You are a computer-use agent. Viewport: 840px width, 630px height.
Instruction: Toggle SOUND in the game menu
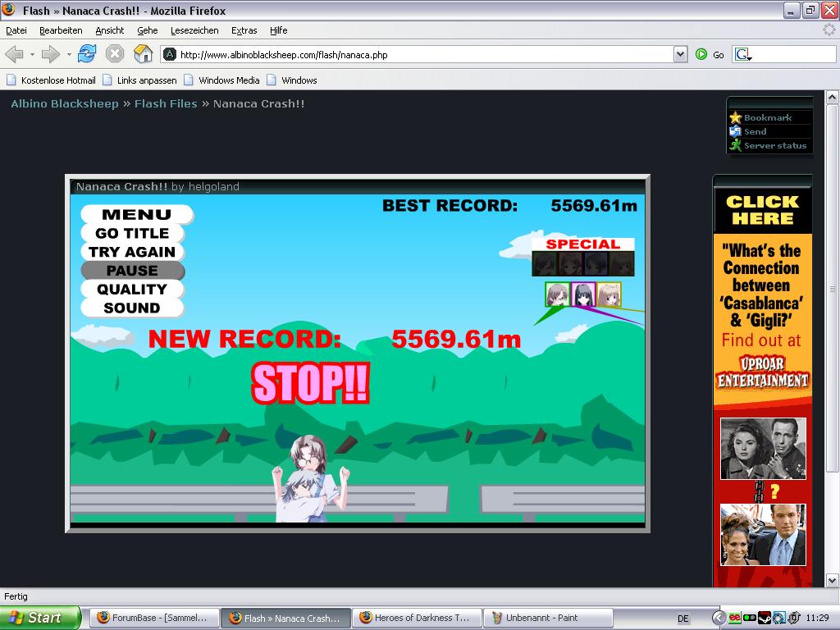pos(132,308)
